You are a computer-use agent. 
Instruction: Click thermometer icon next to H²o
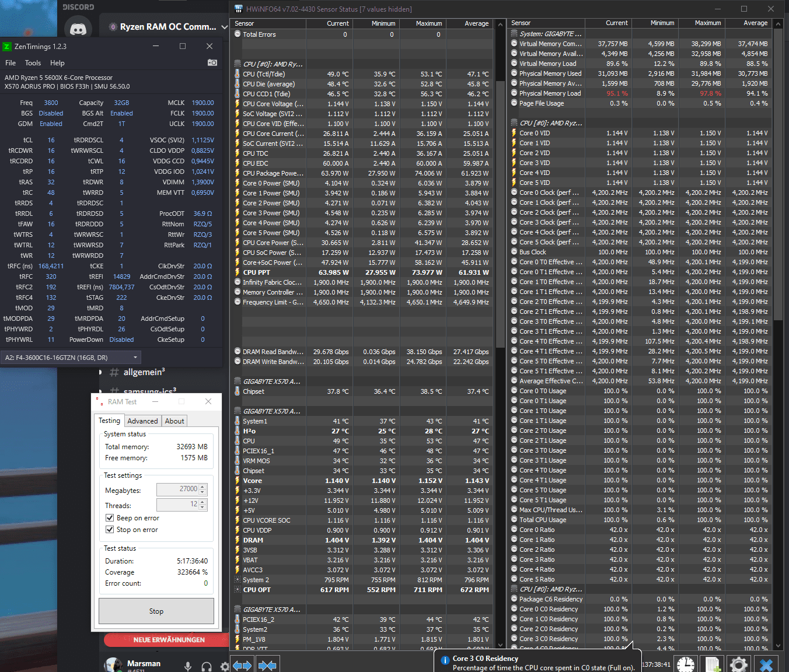[238, 431]
